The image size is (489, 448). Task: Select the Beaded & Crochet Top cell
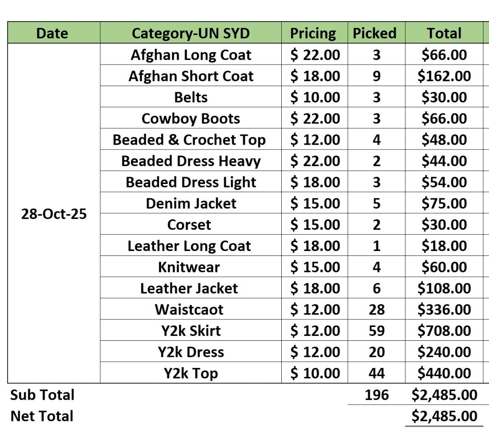coord(191,139)
